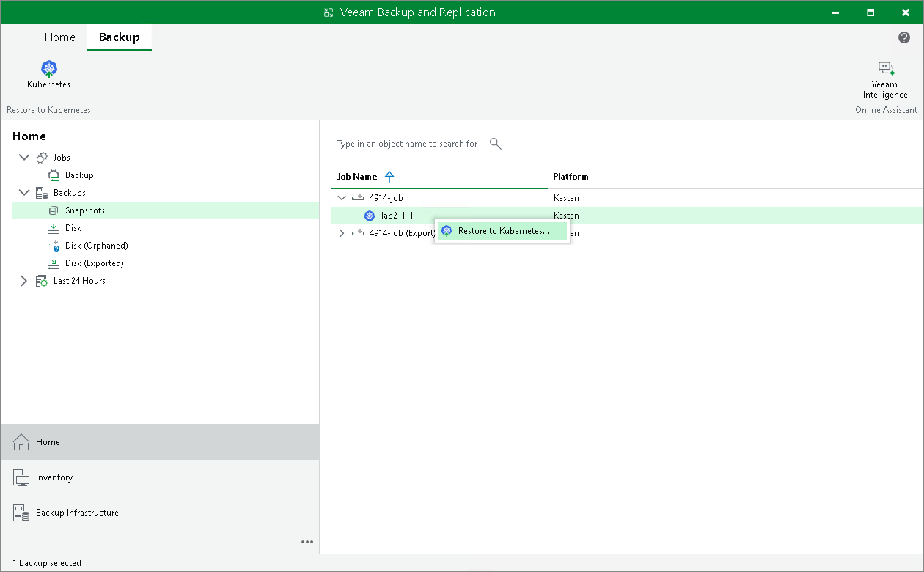Collapse the 4914-job row
This screenshot has width=924, height=572.
tap(342, 198)
